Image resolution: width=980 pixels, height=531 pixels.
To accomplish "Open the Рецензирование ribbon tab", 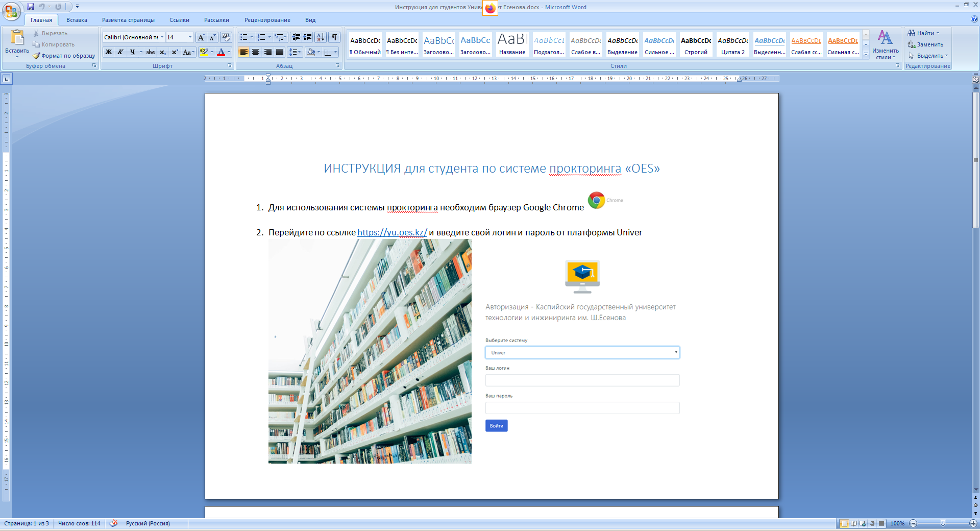I will pos(267,20).
